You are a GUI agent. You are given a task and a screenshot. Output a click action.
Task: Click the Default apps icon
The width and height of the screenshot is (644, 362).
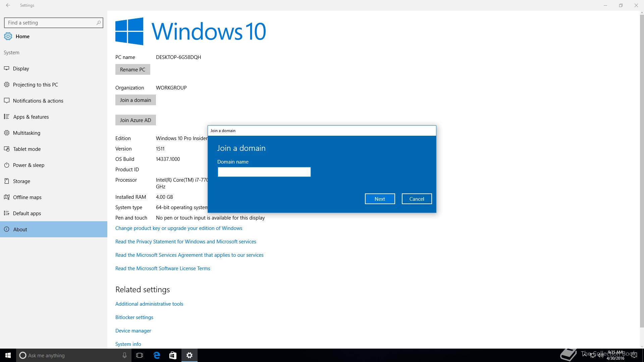coord(6,213)
